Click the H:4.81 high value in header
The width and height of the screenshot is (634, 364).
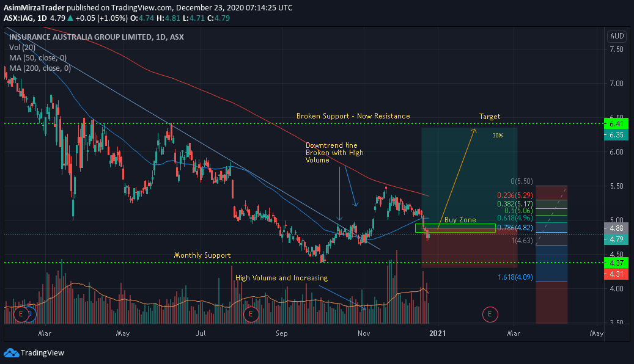[x=168, y=18]
